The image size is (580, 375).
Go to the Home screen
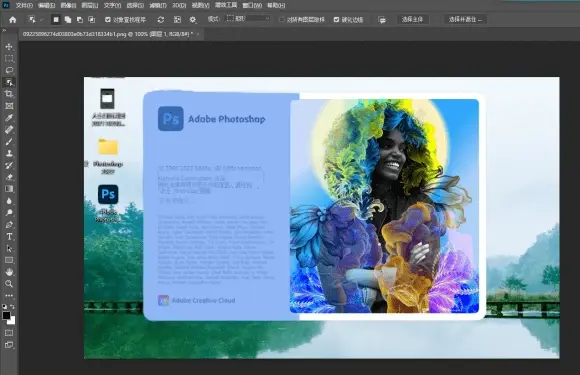click(x=13, y=20)
